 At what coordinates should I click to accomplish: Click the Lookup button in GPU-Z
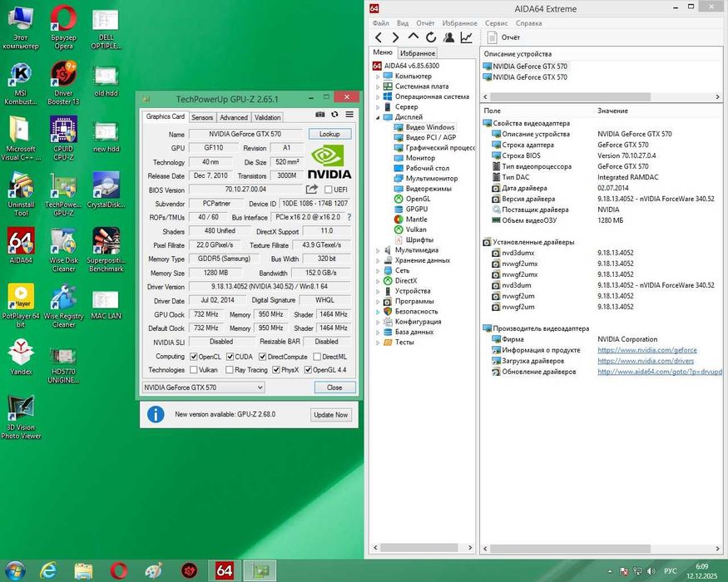[329, 134]
